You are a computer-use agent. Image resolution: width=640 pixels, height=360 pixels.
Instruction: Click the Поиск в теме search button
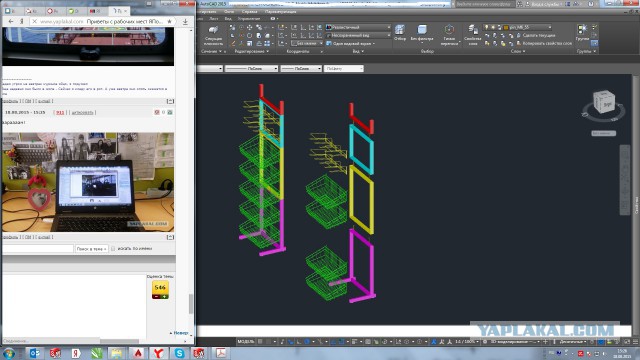(91, 249)
